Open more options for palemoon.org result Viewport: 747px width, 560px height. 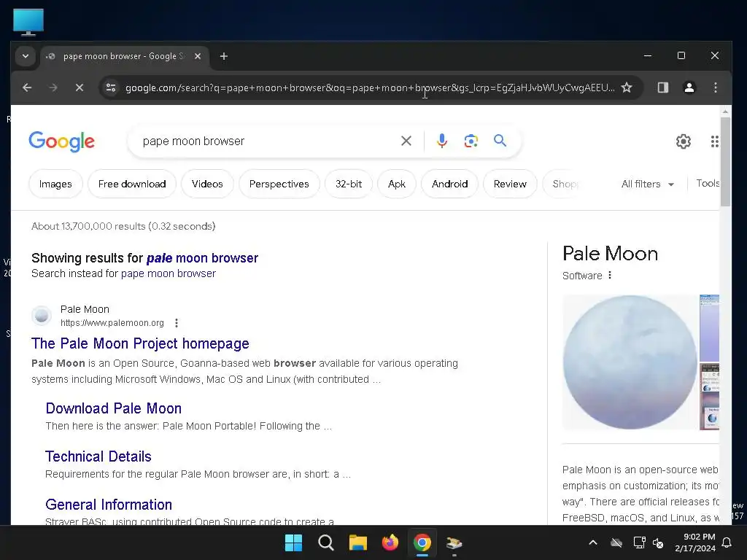click(x=177, y=323)
